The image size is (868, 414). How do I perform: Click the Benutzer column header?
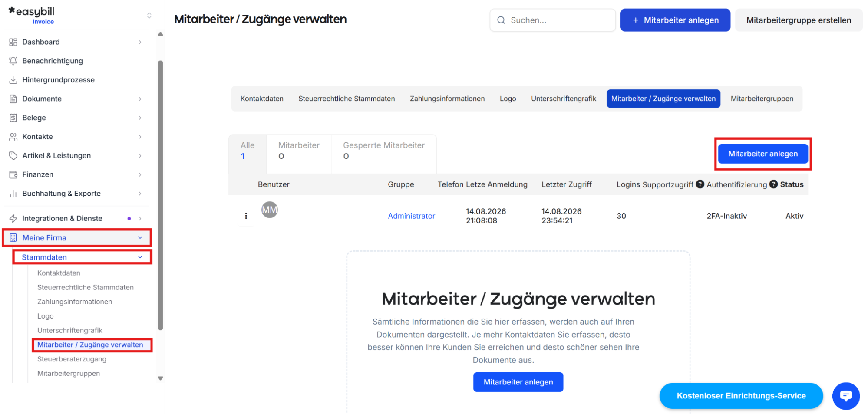(x=273, y=184)
